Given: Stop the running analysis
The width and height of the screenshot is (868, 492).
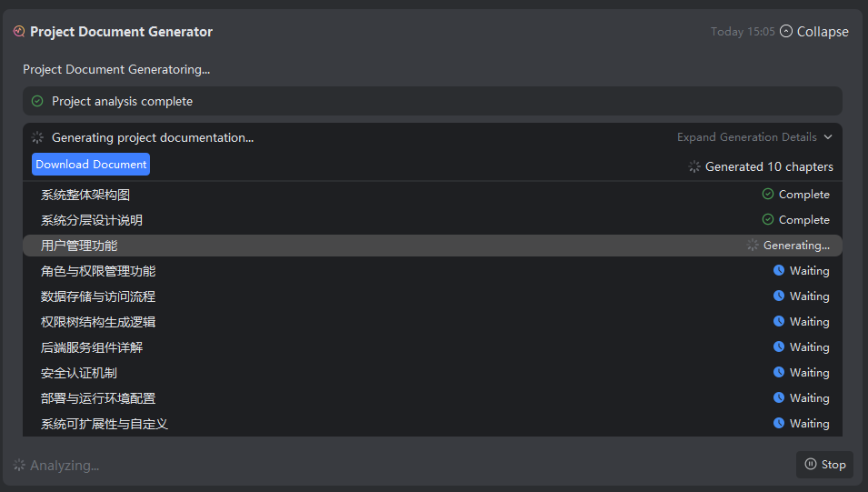Looking at the screenshot, I should [824, 464].
